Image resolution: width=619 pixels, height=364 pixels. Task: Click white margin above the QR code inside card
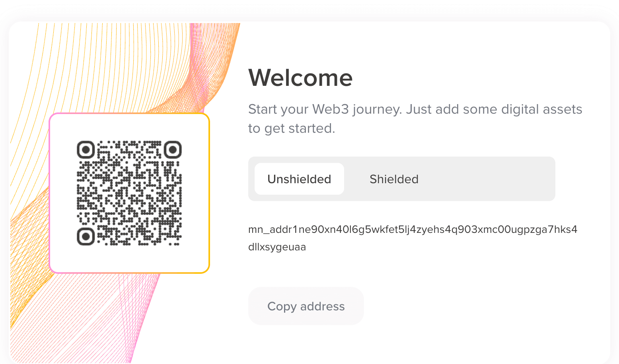[x=129, y=127]
